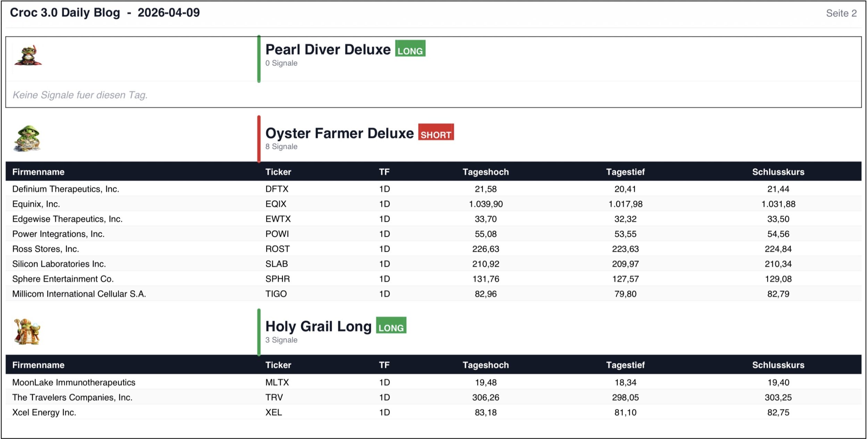868x439 pixels.
Task: Click the MLTX ticker symbol
Action: (277, 382)
